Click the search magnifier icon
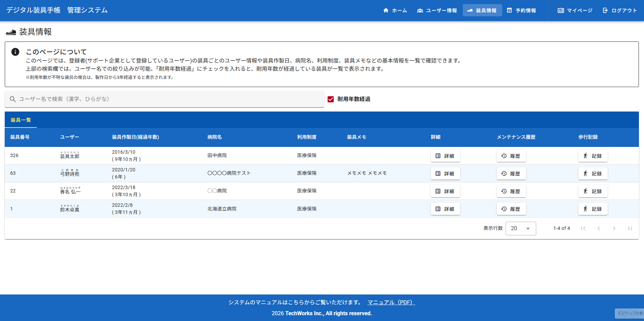Image resolution: width=644 pixels, height=321 pixels. [13, 99]
